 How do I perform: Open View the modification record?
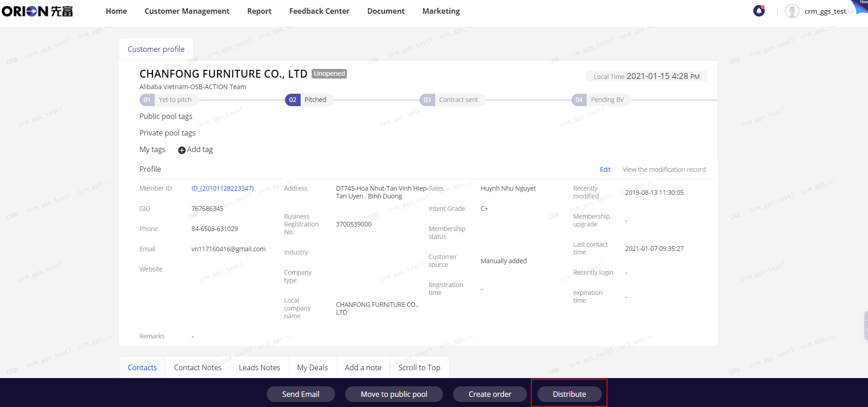pyautogui.click(x=664, y=170)
